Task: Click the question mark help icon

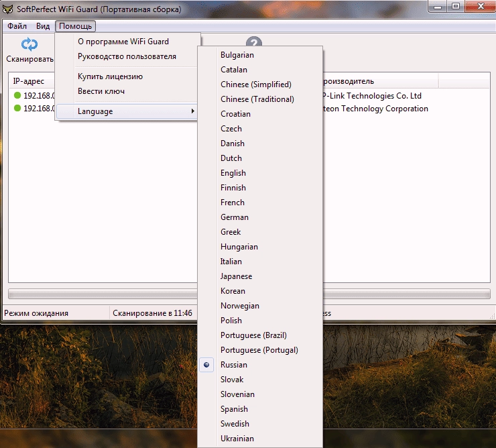Action: click(253, 42)
